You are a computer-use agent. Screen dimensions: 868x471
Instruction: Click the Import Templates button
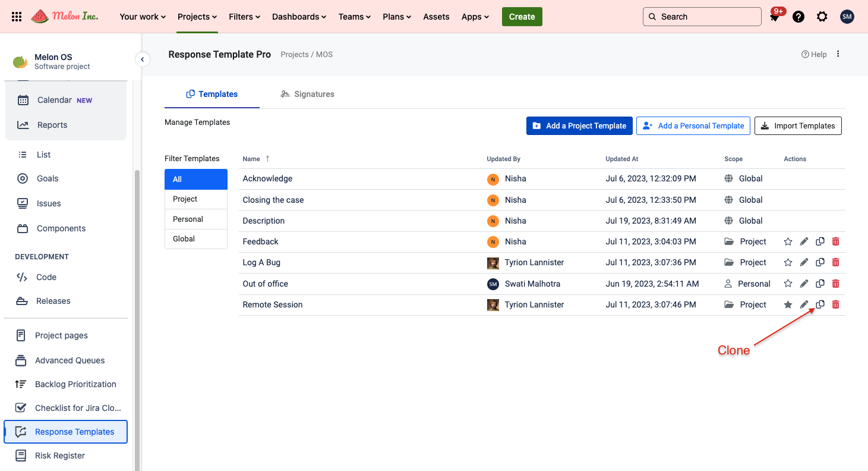[x=797, y=125]
